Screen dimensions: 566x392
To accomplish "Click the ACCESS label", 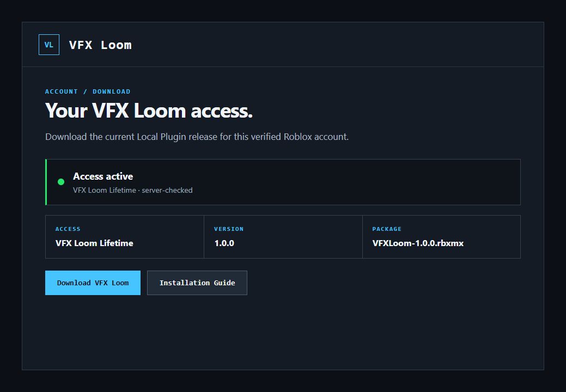I will [x=68, y=229].
